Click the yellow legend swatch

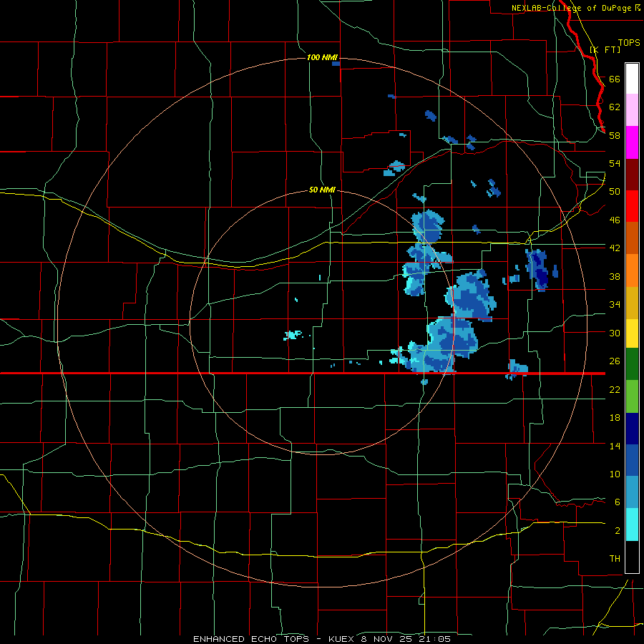pos(632,333)
